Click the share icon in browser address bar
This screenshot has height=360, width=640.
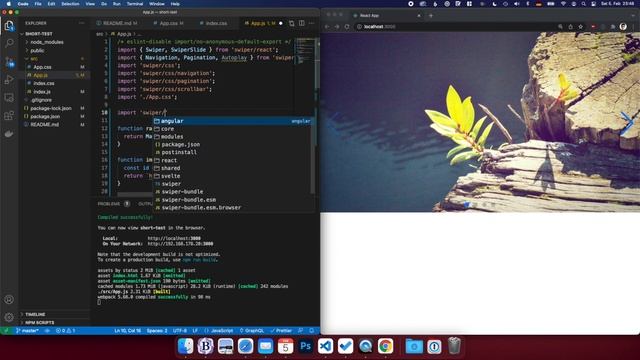[570, 27]
